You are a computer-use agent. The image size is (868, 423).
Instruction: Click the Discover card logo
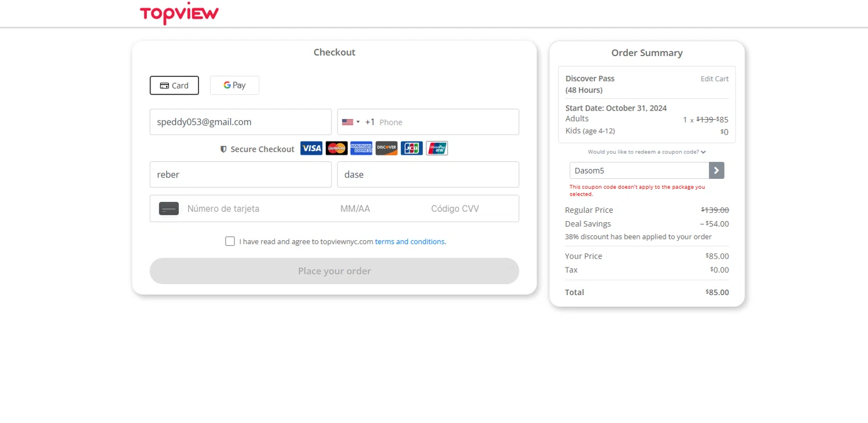[x=387, y=149]
